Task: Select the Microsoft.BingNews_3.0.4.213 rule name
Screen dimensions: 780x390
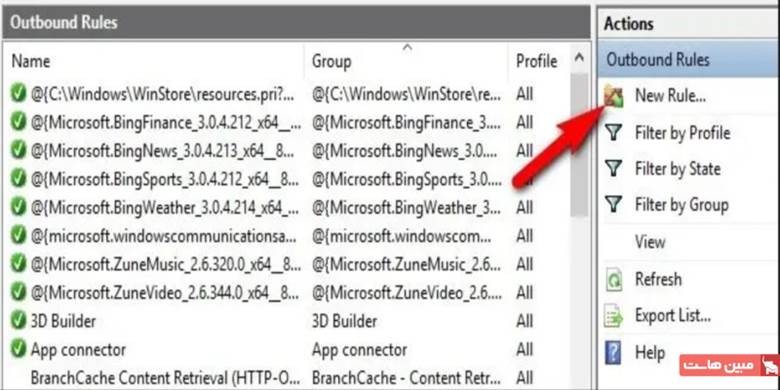Action: (x=162, y=151)
